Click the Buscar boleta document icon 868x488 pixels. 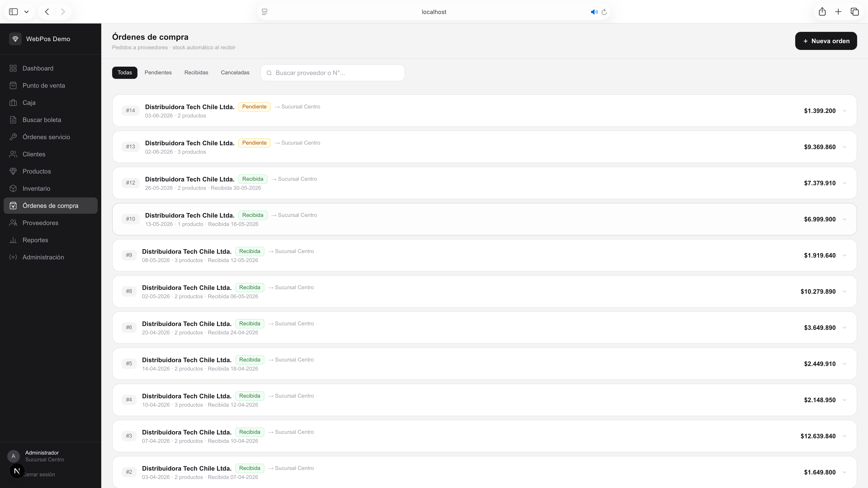[13, 120]
